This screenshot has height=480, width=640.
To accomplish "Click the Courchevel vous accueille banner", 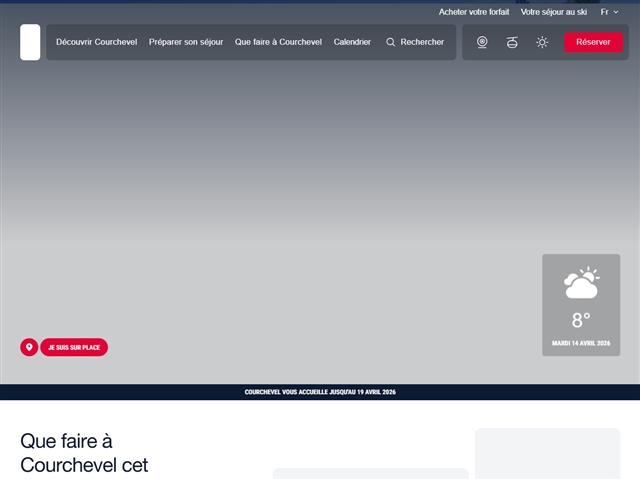I will [320, 392].
